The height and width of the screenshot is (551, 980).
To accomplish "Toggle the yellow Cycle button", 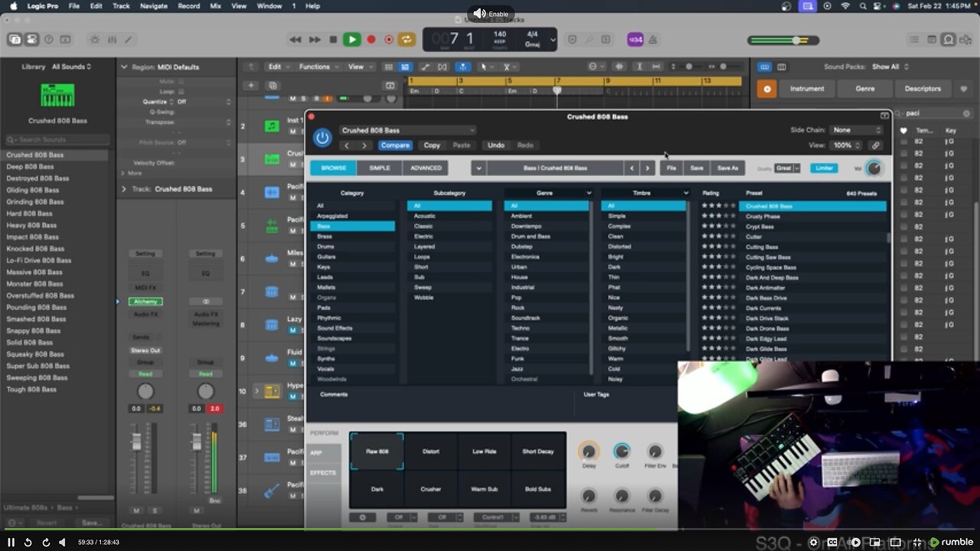I will (x=407, y=39).
